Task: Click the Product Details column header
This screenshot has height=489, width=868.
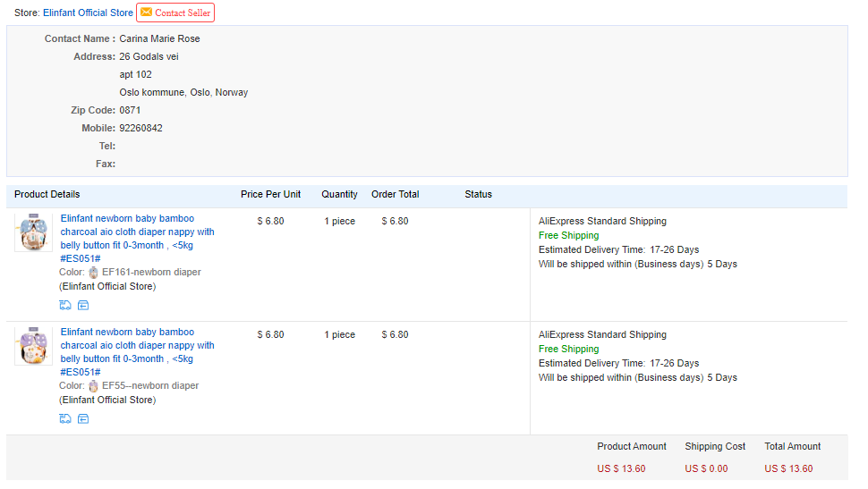Action: [47, 194]
